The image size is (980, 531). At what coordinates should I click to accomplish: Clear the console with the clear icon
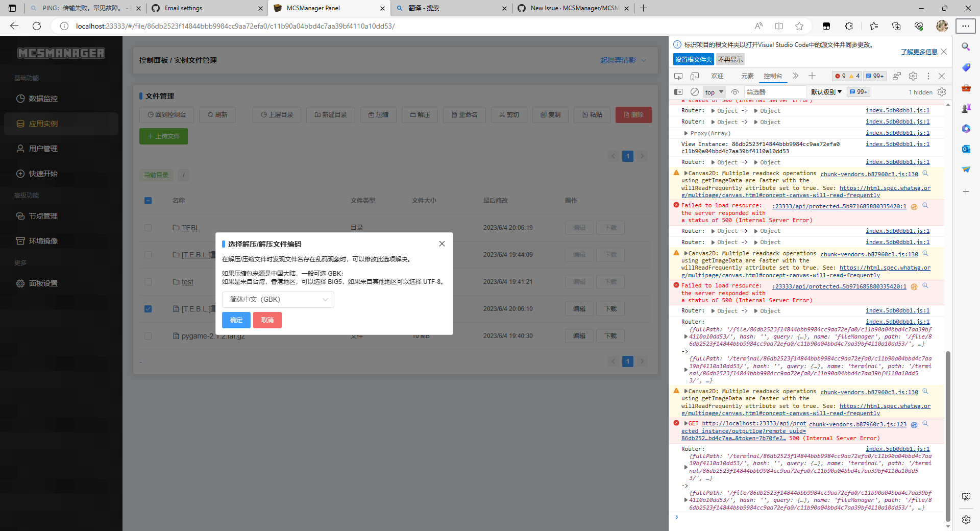(695, 92)
